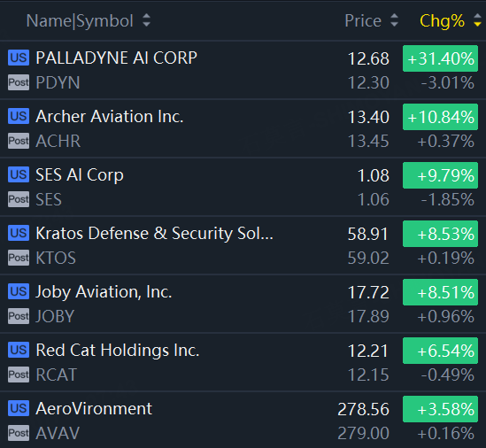Toggle the Chg% sort arrow
This screenshot has height=448, width=486.
tap(478, 20)
